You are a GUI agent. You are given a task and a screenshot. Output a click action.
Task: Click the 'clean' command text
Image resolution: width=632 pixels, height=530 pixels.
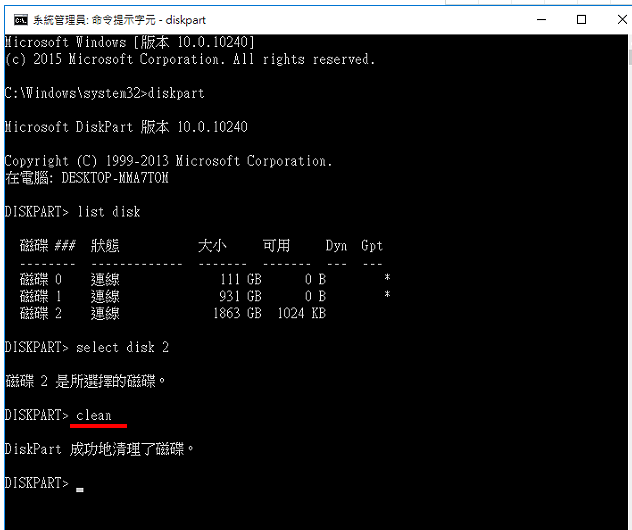click(94, 415)
